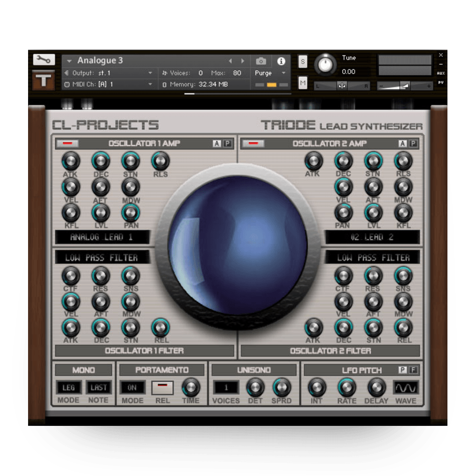Image resolution: width=476 pixels, height=476 pixels.
Task: Click the LFO sine wave shape icon
Action: 405,387
